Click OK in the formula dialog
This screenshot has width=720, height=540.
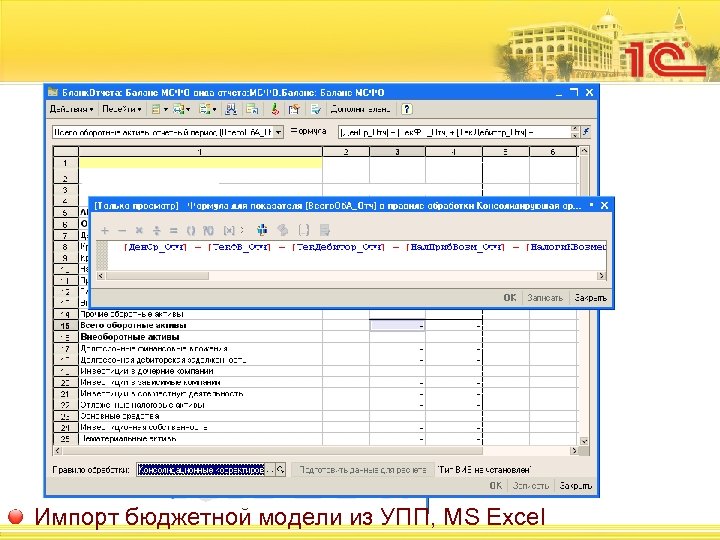(510, 298)
